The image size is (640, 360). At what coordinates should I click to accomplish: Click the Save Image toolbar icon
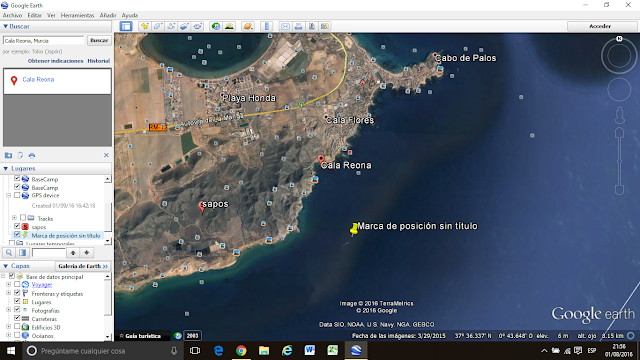click(311, 26)
